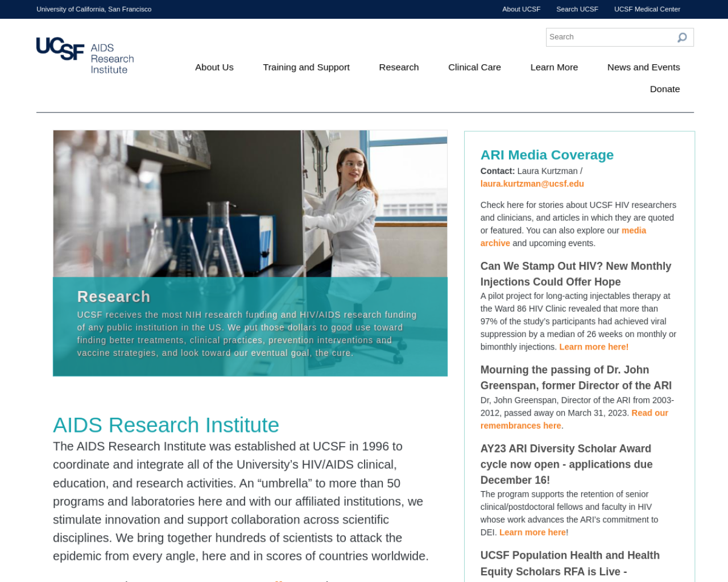Go to the Donate page
The height and width of the screenshot is (582, 728).
point(665,89)
